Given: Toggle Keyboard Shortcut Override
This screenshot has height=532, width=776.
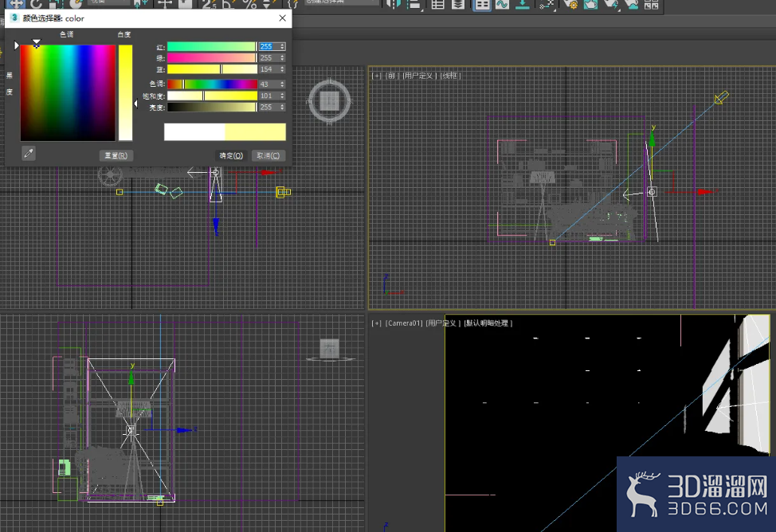Looking at the screenshot, I should tap(184, 4).
